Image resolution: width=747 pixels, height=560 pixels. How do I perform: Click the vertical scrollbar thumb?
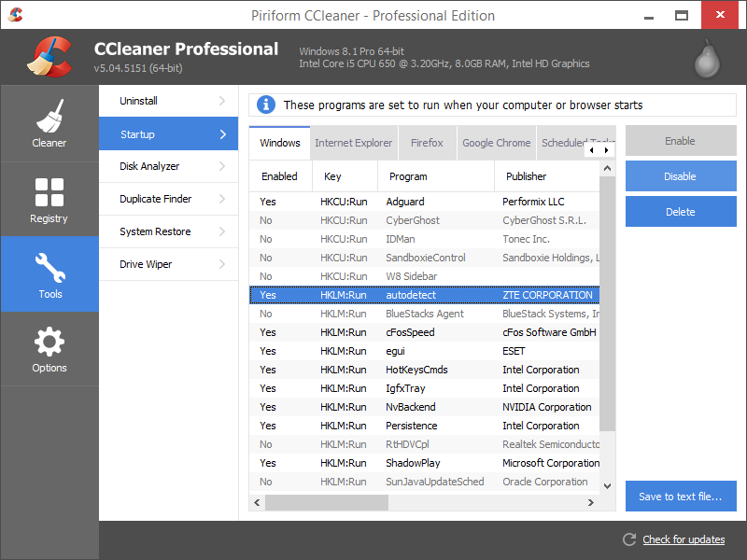pyautogui.click(x=607, y=304)
